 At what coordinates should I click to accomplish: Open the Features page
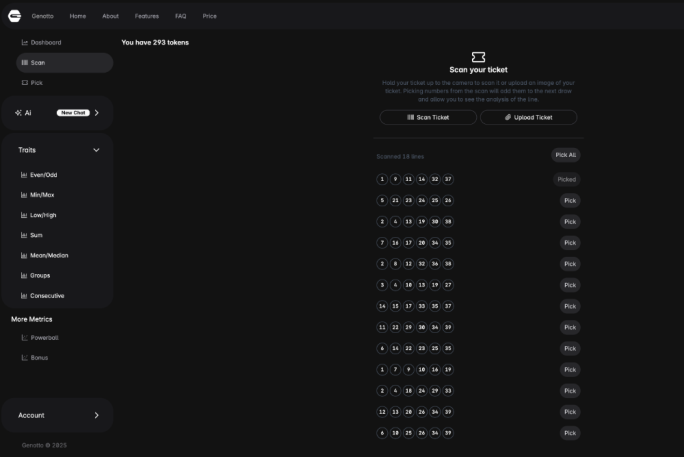pyautogui.click(x=147, y=16)
